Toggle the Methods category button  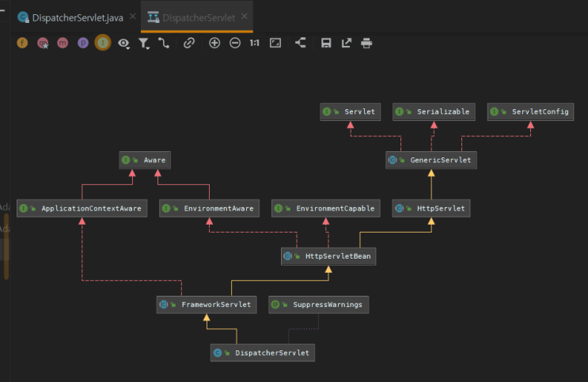pos(63,43)
